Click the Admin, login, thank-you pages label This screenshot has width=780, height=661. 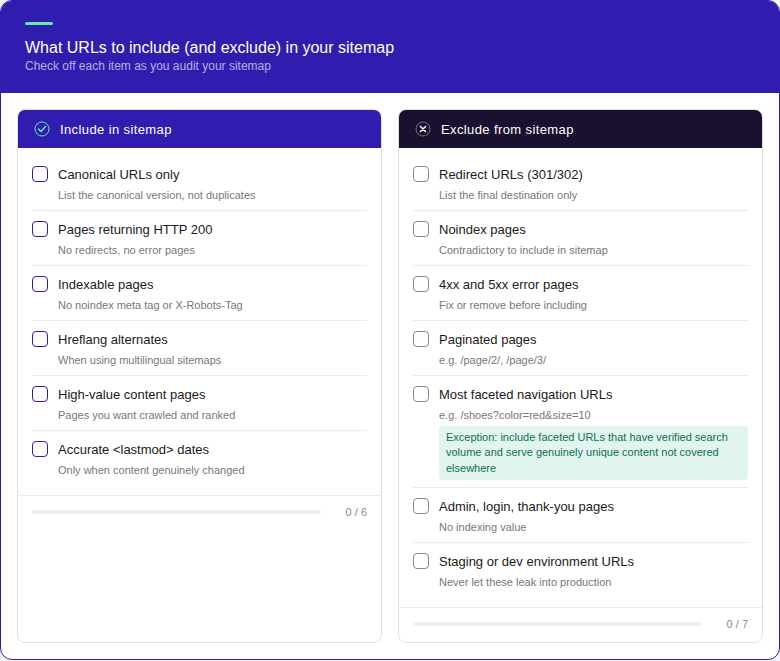pyautogui.click(x=526, y=507)
